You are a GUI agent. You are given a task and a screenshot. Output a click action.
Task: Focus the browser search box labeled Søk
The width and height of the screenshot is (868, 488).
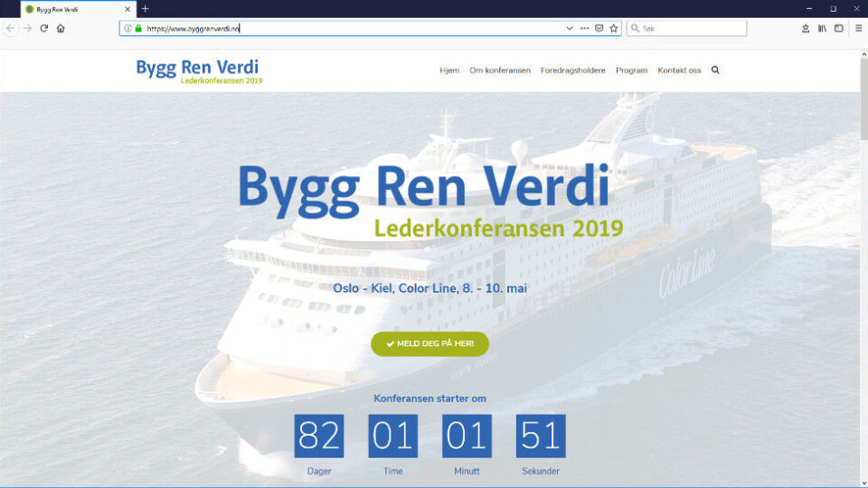pyautogui.click(x=686, y=28)
